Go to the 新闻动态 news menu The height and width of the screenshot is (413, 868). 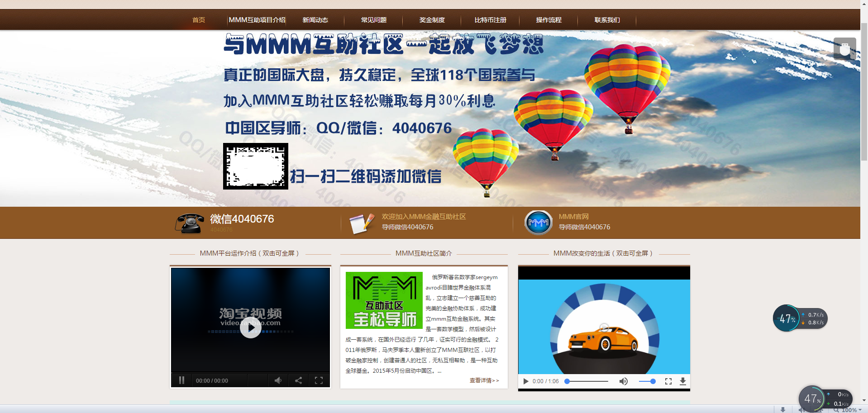click(x=315, y=20)
